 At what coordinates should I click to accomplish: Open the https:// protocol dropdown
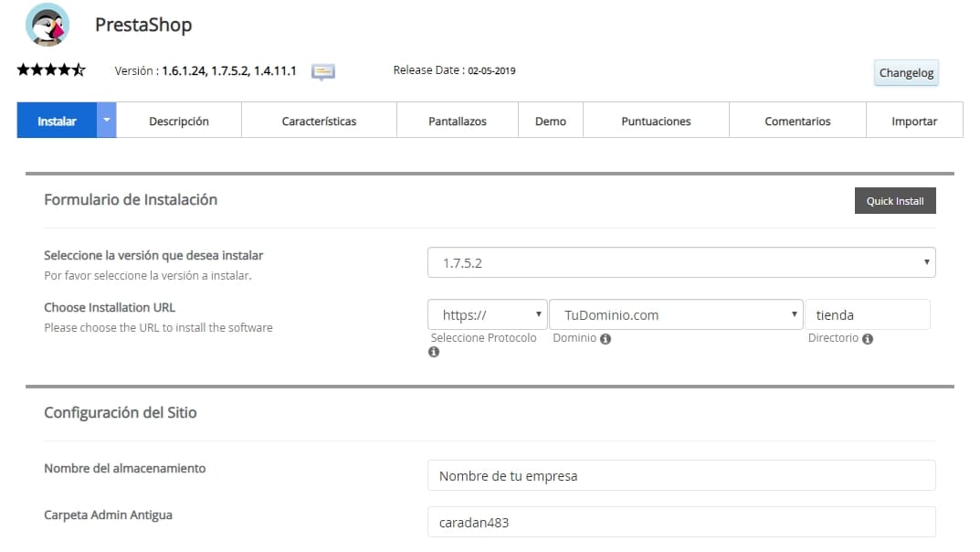[488, 314]
